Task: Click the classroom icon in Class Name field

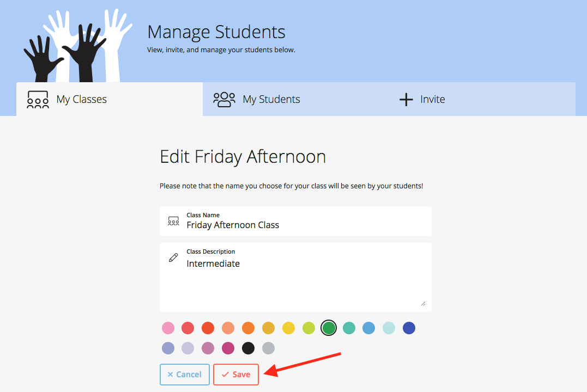Action: [173, 220]
